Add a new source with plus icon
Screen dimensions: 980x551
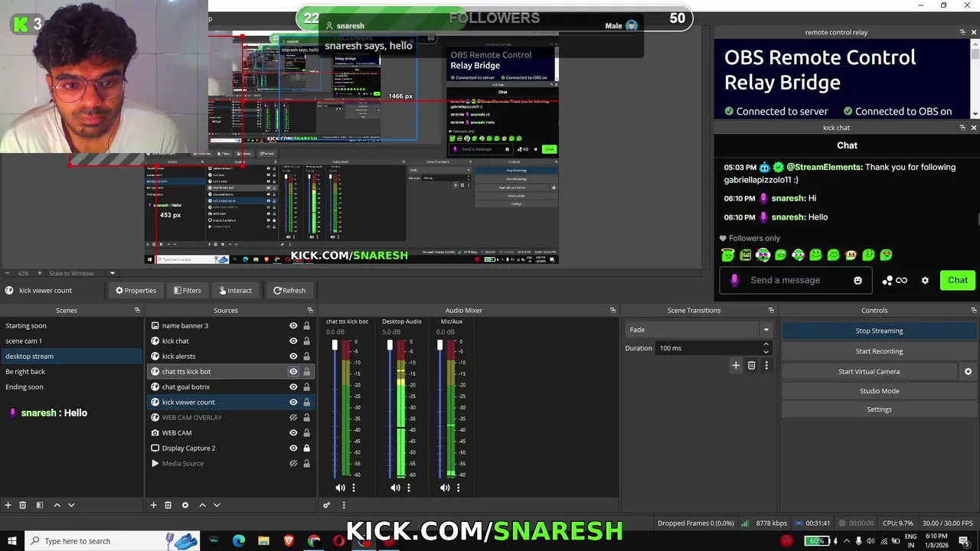coord(153,505)
